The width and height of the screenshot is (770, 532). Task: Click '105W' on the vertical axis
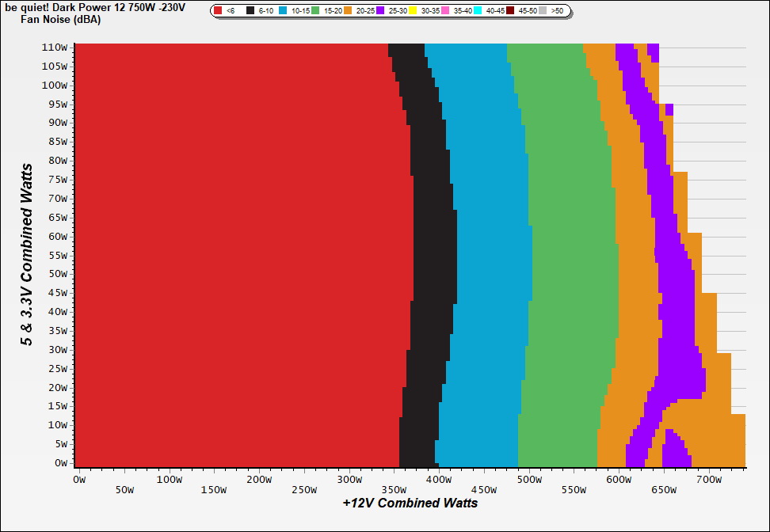pos(55,66)
